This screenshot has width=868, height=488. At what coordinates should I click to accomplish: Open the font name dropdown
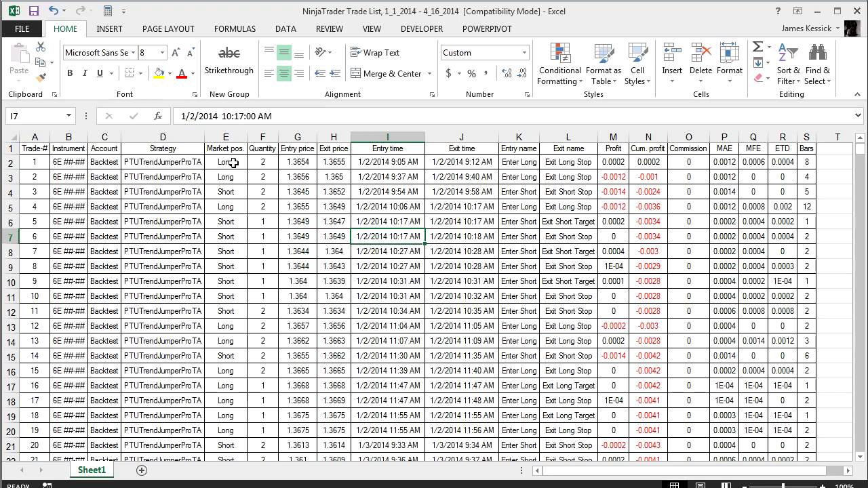(132, 52)
